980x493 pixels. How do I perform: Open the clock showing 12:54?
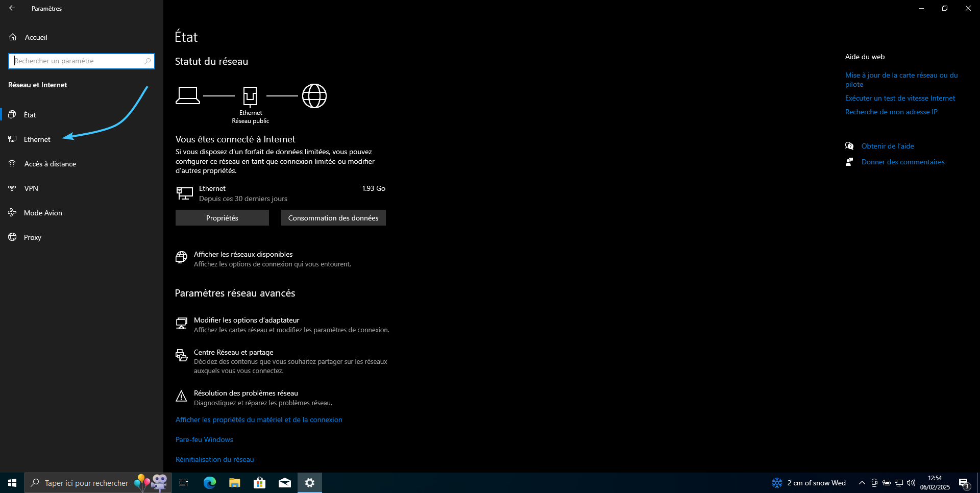point(935,483)
